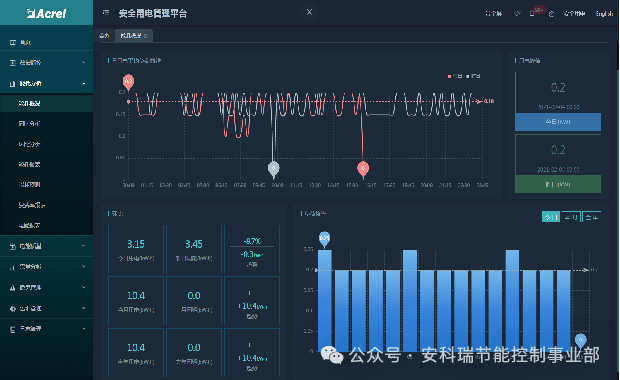Toggle the grey series in the line chart legend
Viewport: 620px width, 380px height.
[x=473, y=76]
